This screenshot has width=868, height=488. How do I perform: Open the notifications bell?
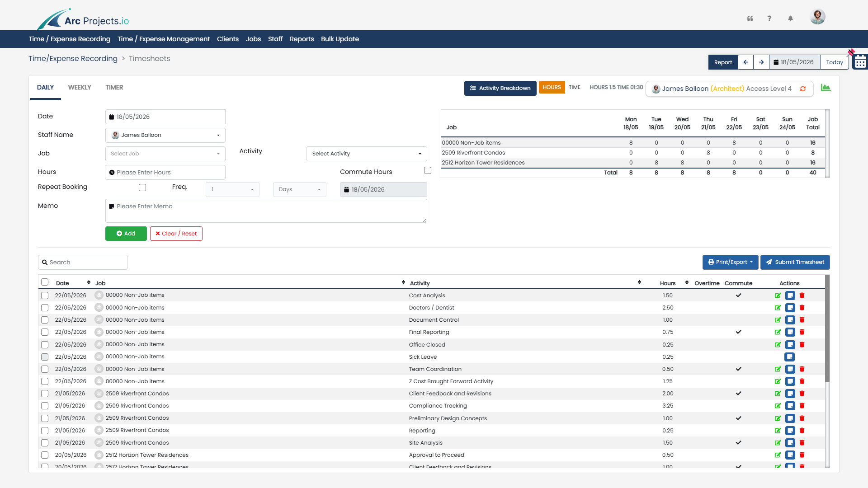point(790,19)
